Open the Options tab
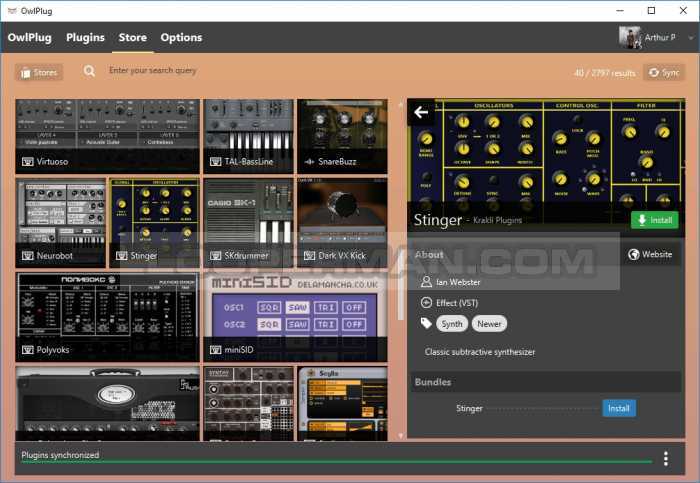 pyautogui.click(x=181, y=38)
